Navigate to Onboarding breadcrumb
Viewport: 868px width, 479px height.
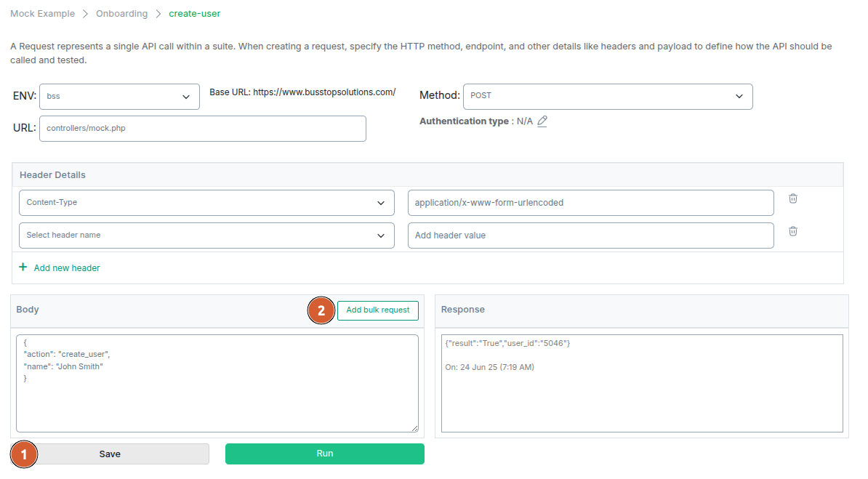122,14
